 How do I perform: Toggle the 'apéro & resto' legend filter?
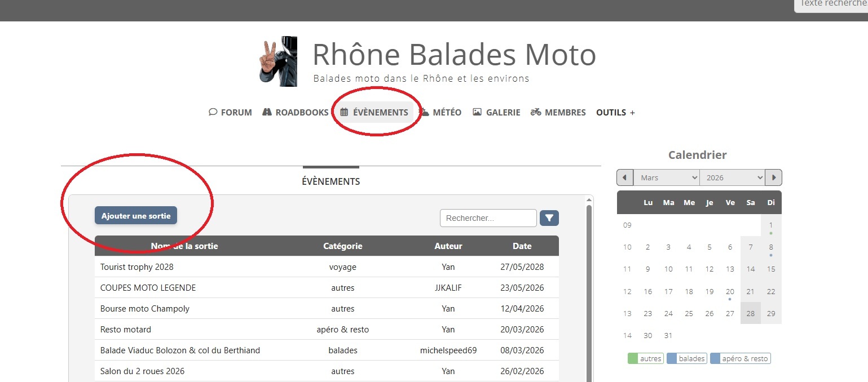click(x=740, y=358)
